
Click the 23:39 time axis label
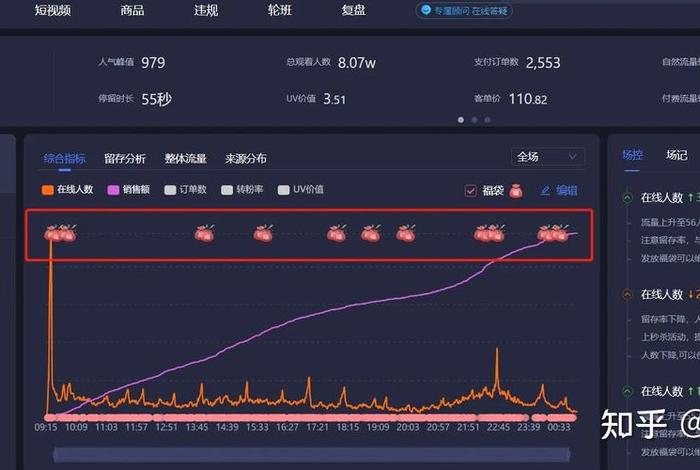pos(529,427)
